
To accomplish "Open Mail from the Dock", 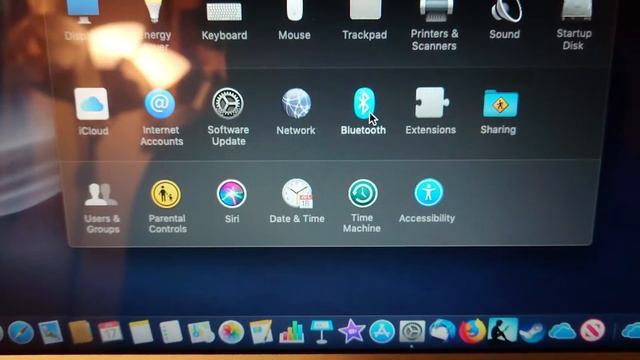I will 51,332.
